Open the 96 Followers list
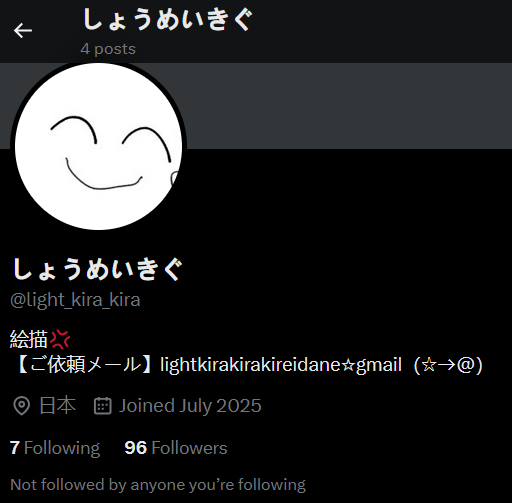Viewport: 512px width, 503px height. 176,448
